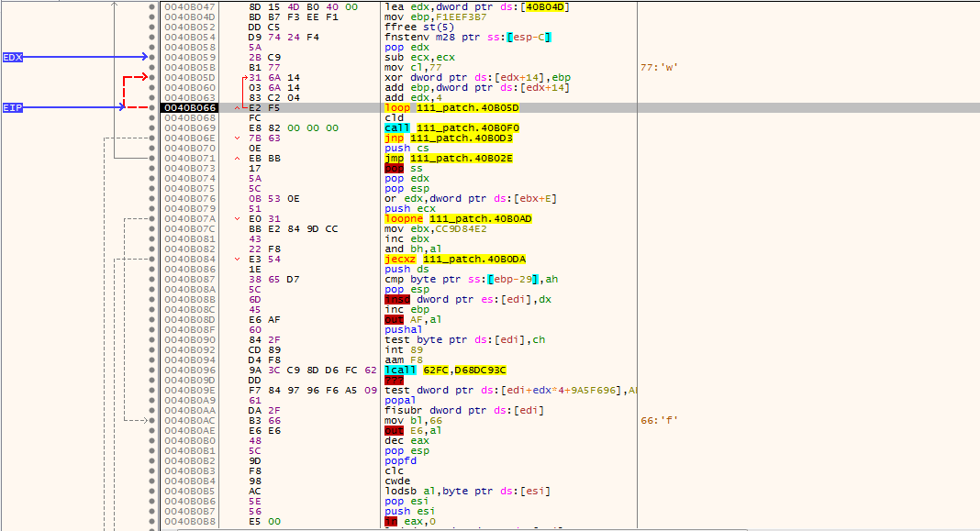Click the out AF,al instruction
The width and height of the screenshot is (980, 531).
pos(413,320)
